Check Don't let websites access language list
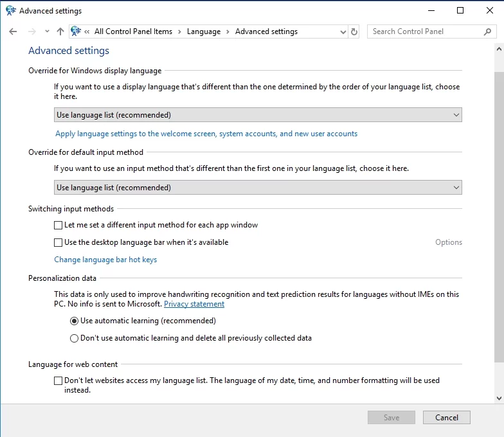This screenshot has width=504, height=437. pos(59,380)
